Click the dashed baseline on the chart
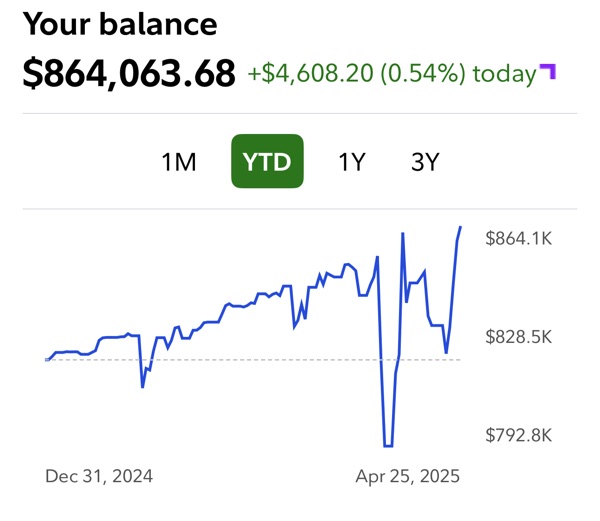This screenshot has height=521, width=600. coord(250,359)
